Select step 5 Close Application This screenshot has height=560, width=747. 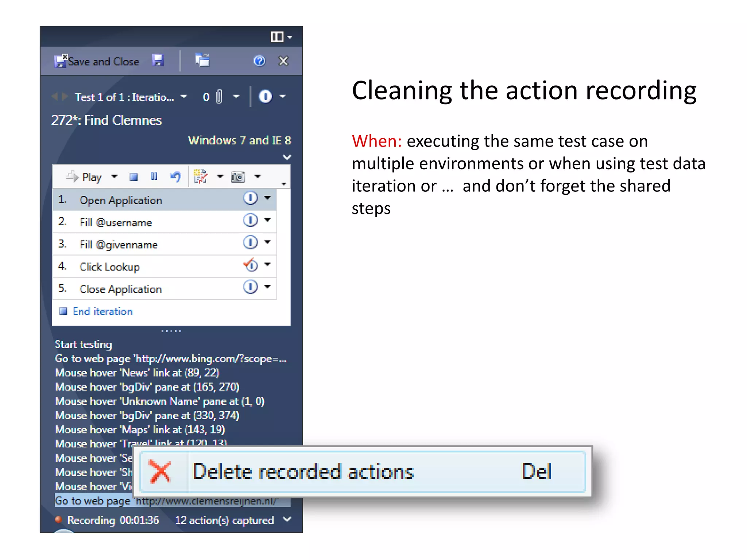(165, 289)
